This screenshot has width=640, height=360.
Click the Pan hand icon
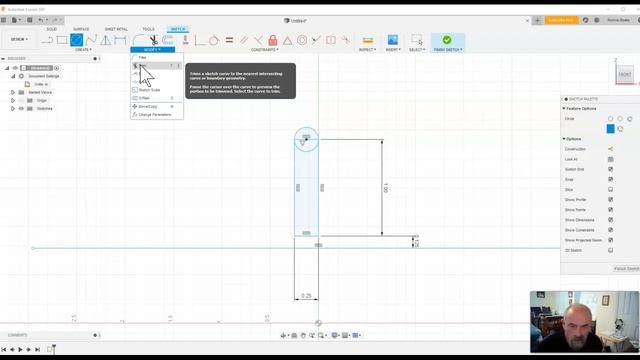[x=303, y=336]
